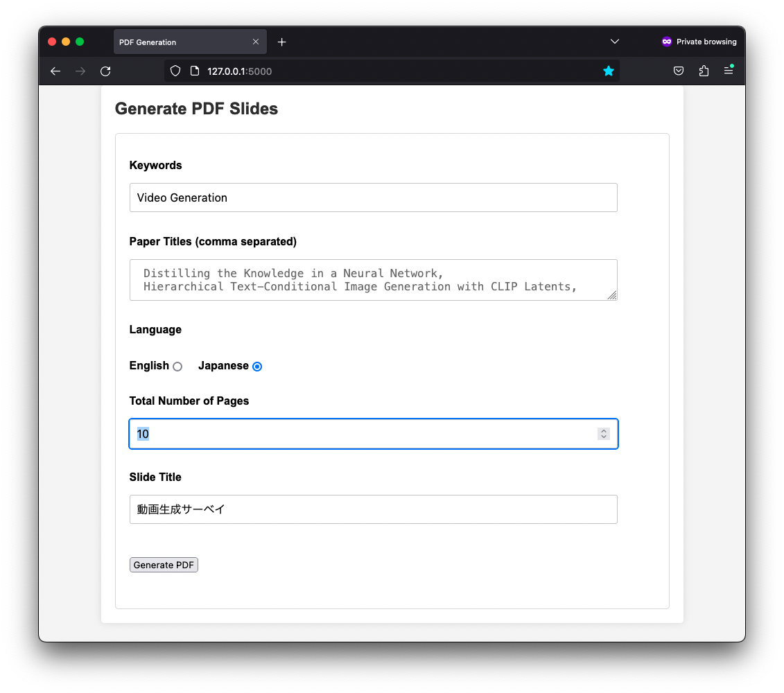
Task: Click the Paper Titles (comma separated) label
Action: click(213, 241)
